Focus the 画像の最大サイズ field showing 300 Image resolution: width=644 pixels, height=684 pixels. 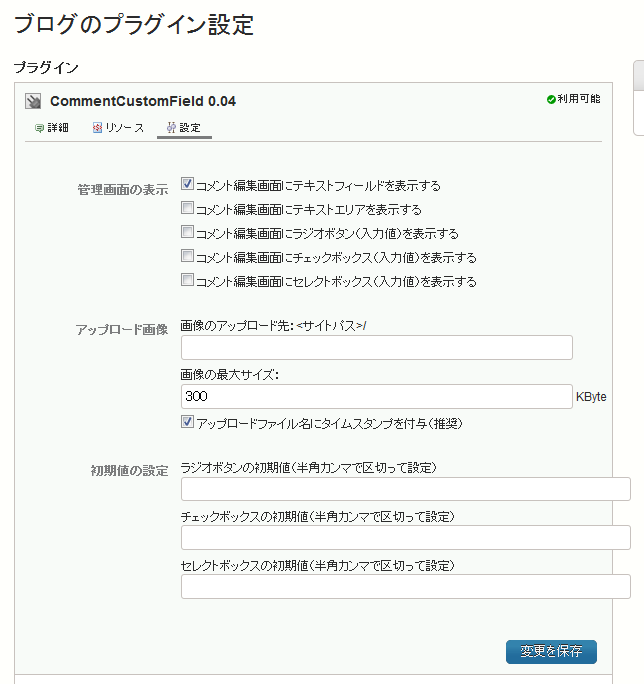[377, 397]
